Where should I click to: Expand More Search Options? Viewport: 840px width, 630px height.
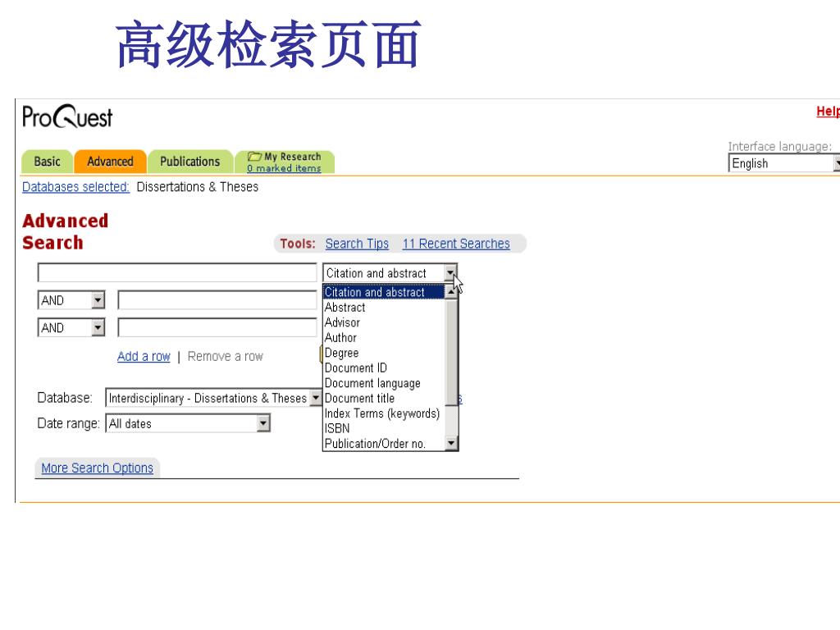coord(97,468)
